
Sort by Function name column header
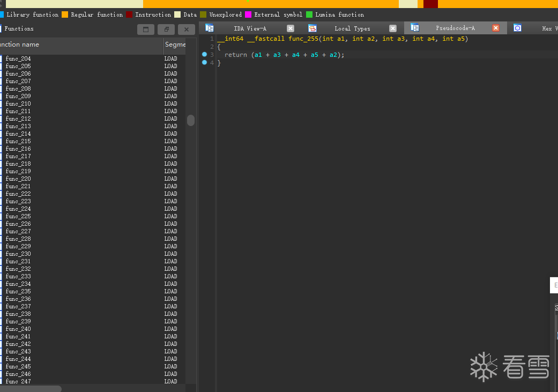[81, 45]
